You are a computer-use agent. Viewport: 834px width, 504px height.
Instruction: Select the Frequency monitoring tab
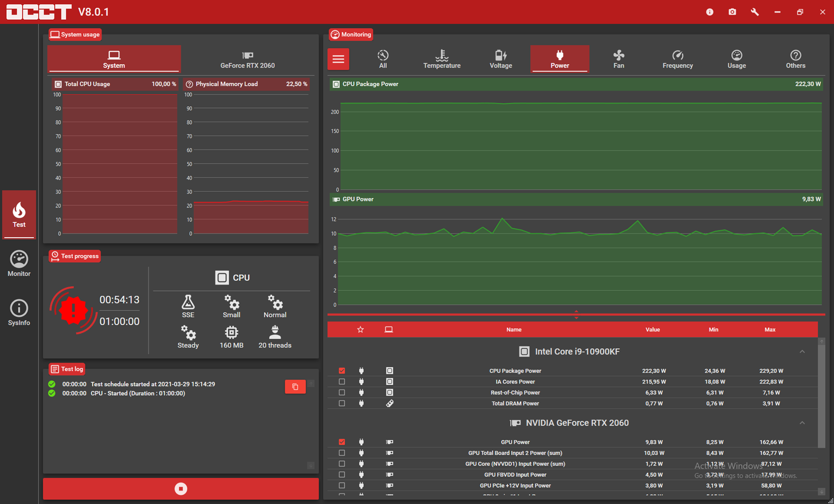678,59
